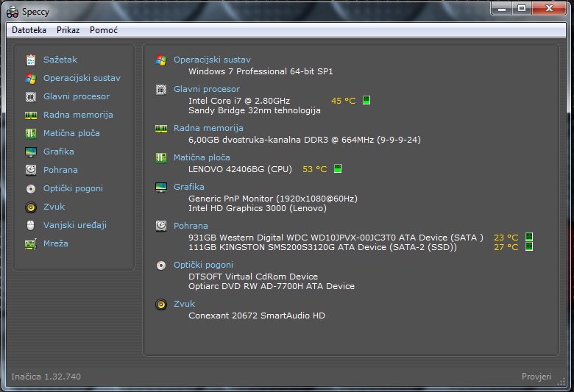Open the Pohrana summary heading link
The height and width of the screenshot is (392, 574).
pos(191,226)
